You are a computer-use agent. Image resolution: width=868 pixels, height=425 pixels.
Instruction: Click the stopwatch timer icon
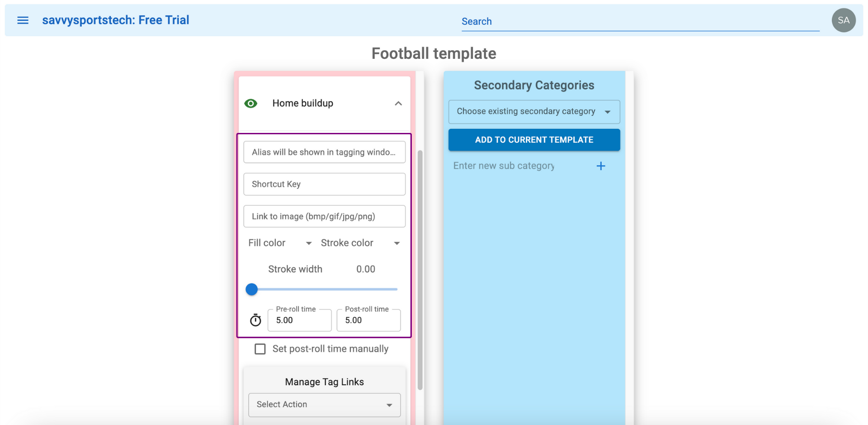click(255, 320)
